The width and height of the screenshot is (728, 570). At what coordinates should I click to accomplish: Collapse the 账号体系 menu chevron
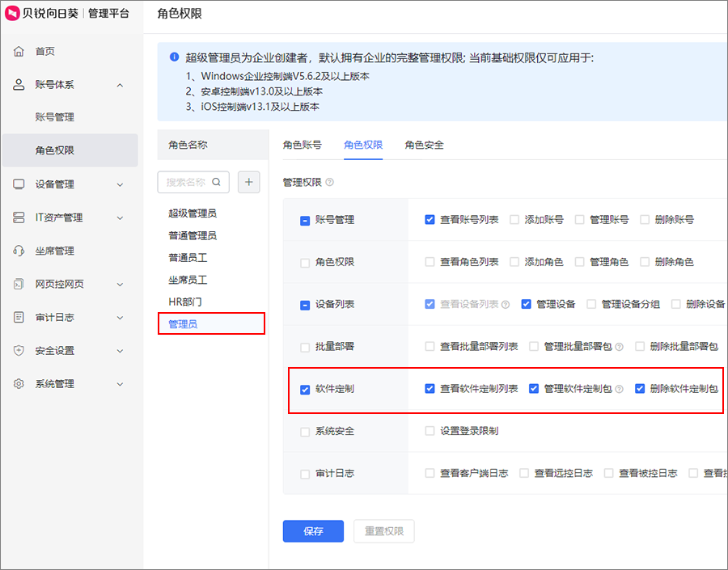pyautogui.click(x=120, y=85)
